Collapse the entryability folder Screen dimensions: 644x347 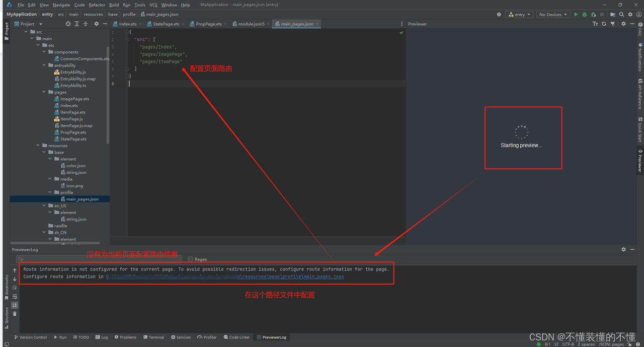point(44,65)
